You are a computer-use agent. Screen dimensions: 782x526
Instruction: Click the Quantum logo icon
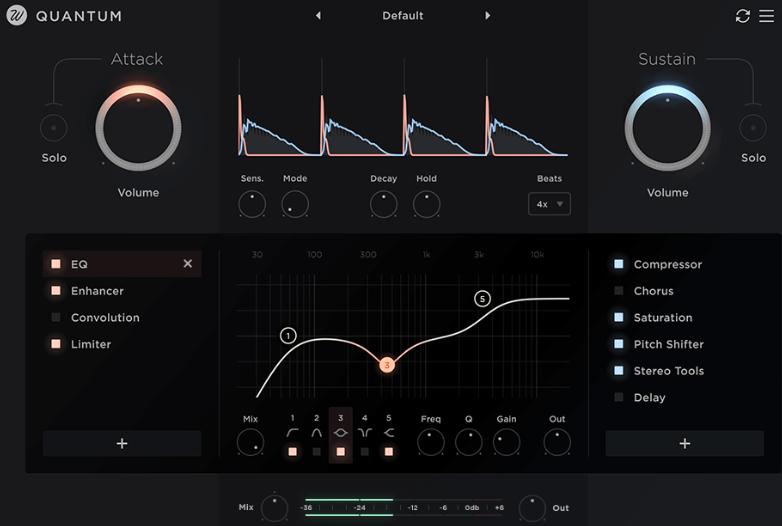click(16, 15)
